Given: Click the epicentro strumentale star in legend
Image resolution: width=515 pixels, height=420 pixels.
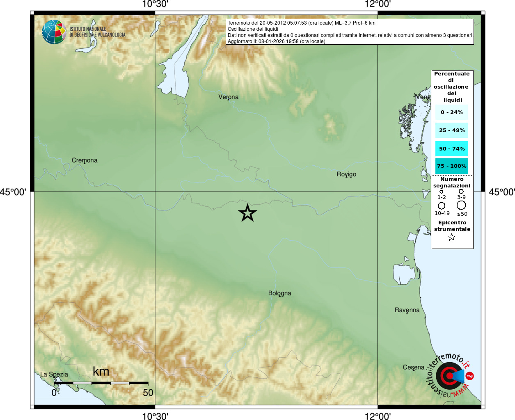Looking at the screenshot, I should (x=452, y=237).
